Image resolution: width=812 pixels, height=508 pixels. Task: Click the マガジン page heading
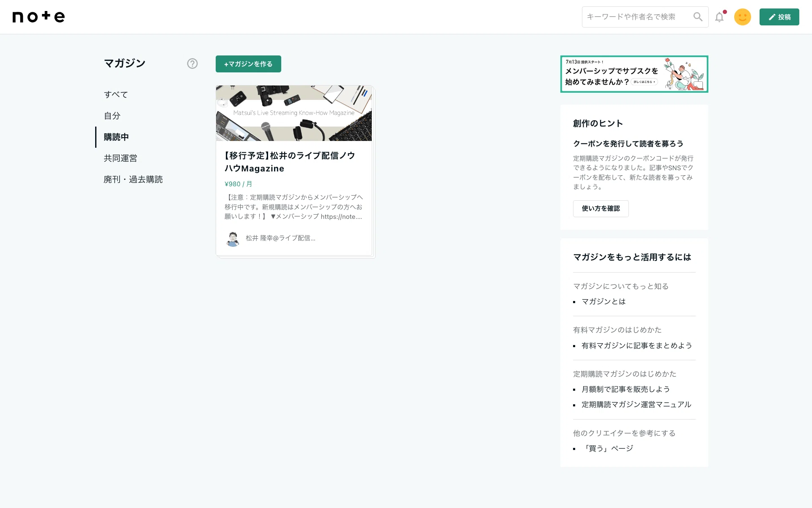pyautogui.click(x=125, y=63)
